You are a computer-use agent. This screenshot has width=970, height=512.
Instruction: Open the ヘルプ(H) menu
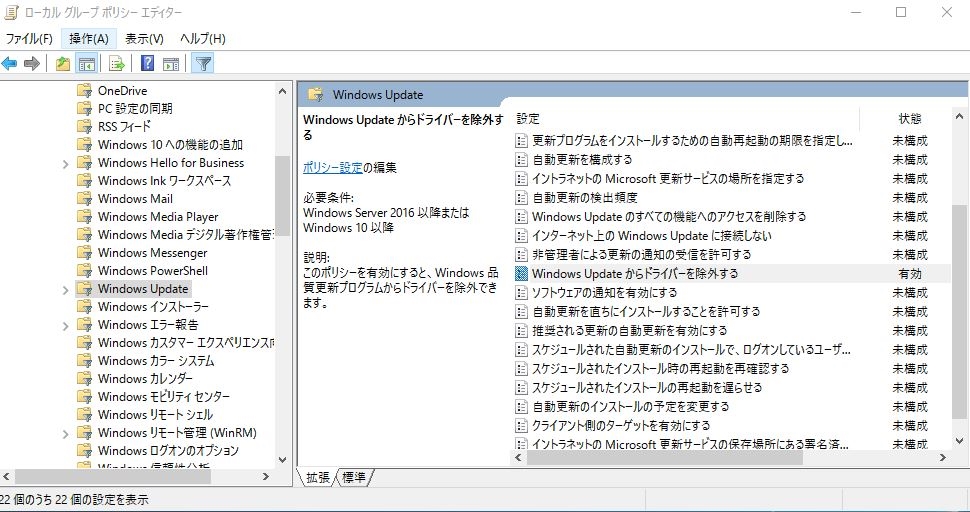click(202, 38)
